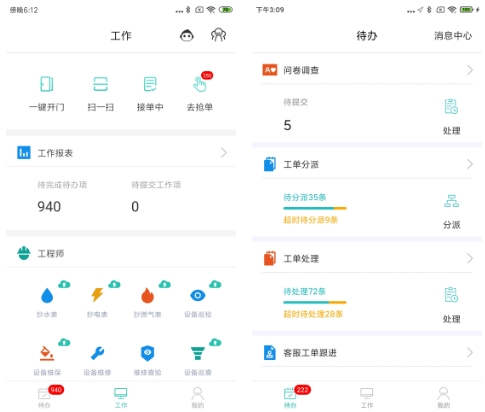Expand 客服工单跟进 with its chevron arrow
The height and width of the screenshot is (412, 485).
470,352
